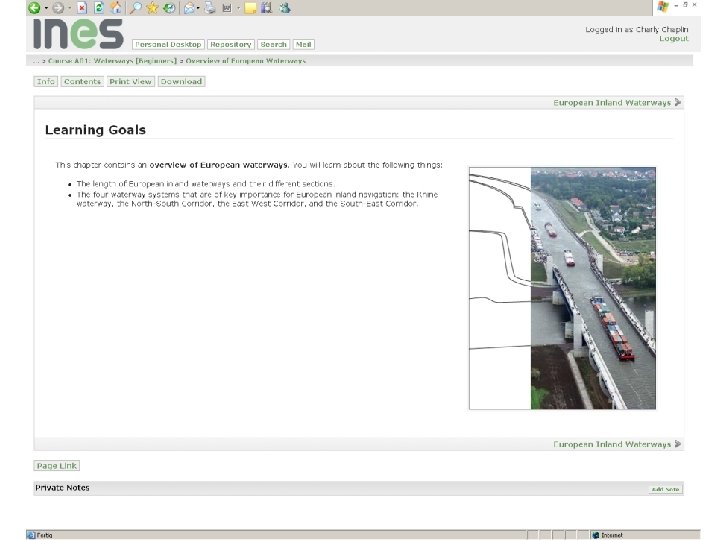Go to the Search menu item
The width and height of the screenshot is (720, 540).
pos(273,45)
